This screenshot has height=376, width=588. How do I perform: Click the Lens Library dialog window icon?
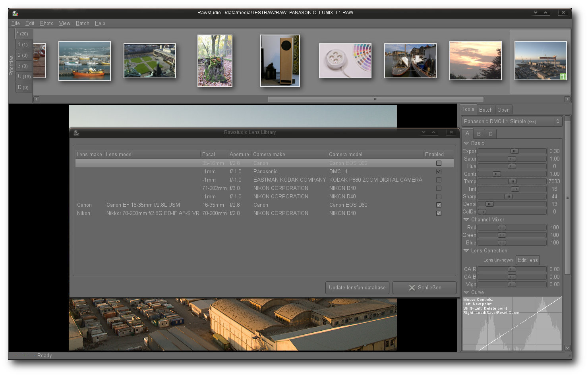[76, 132]
